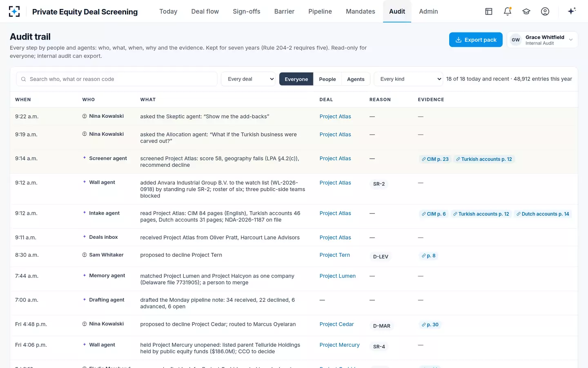Navigate to the Barrier tab
The image size is (588, 368).
point(284,11)
